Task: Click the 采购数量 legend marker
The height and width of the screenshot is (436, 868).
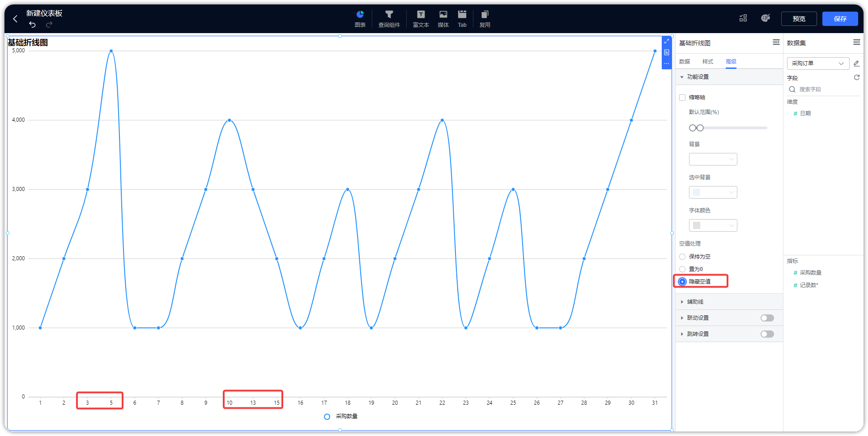Action: click(327, 417)
